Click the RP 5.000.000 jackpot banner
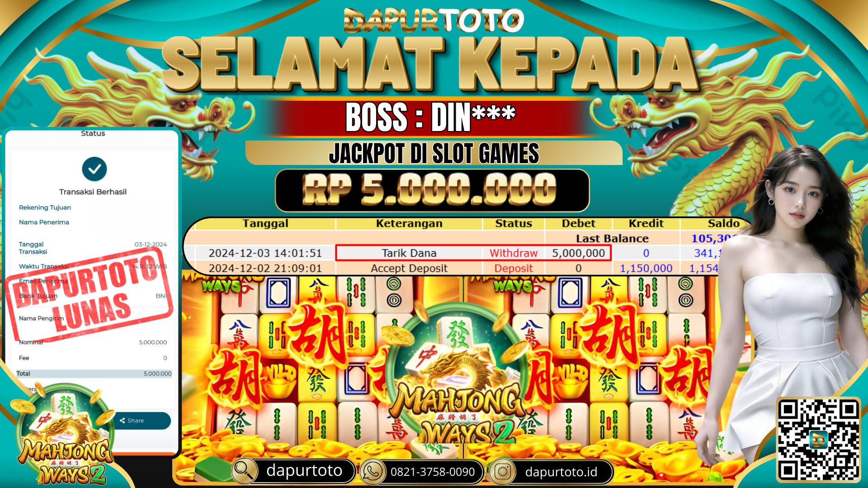868x488 pixels. pos(432,190)
